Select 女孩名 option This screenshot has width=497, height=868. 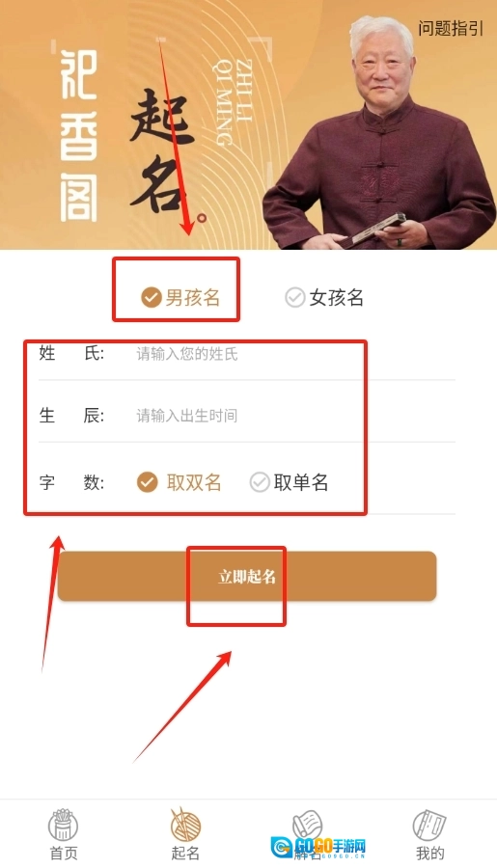(x=324, y=297)
